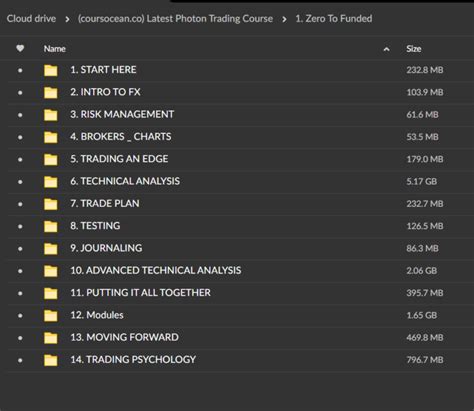Select the 8. TESTING folder name
This screenshot has width=474, height=411.
[x=95, y=226]
